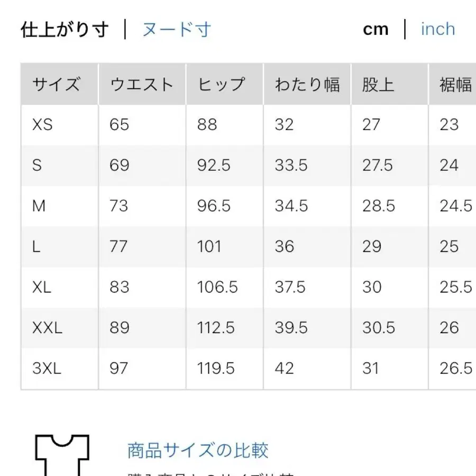Image resolution: width=476 pixels, height=476 pixels.
Task: Select the ヌード寸 measurement view
Action: point(176,30)
